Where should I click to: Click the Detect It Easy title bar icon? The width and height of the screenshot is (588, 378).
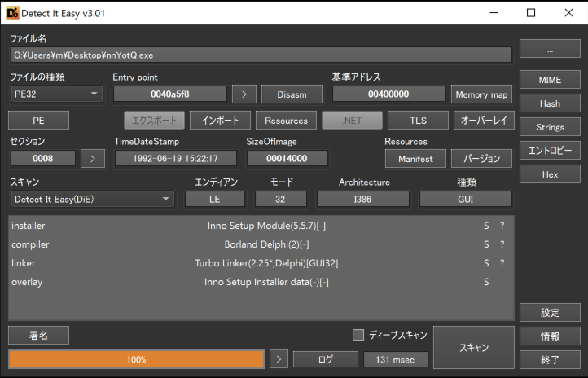(x=12, y=13)
